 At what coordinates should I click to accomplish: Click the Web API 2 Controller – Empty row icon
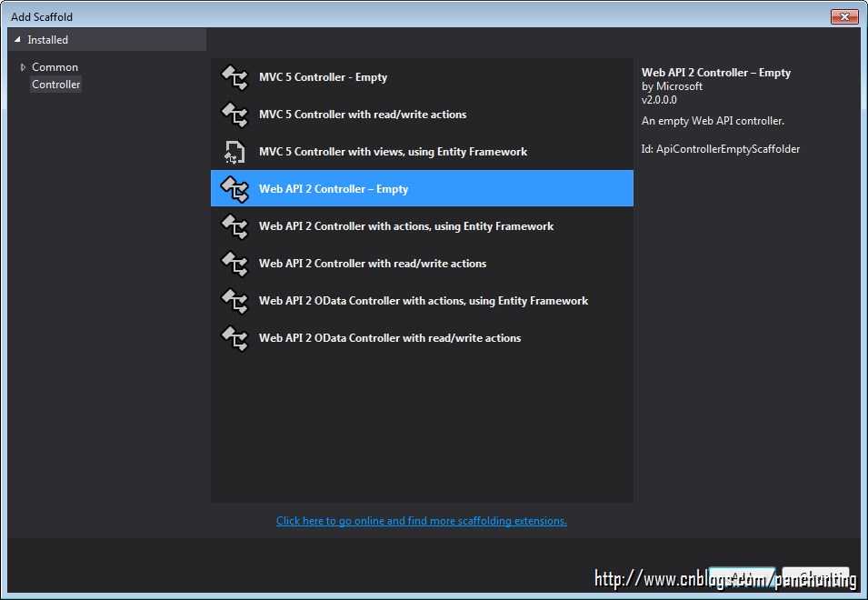[234, 189]
